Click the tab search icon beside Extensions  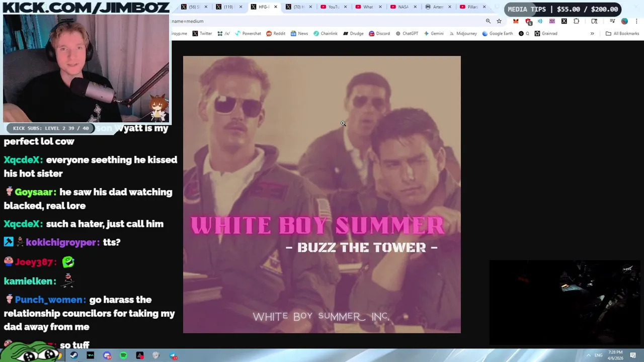pyautogui.click(x=594, y=21)
